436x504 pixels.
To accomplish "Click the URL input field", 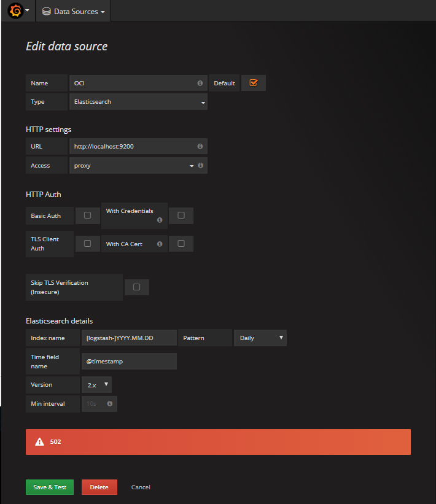I will pos(138,146).
